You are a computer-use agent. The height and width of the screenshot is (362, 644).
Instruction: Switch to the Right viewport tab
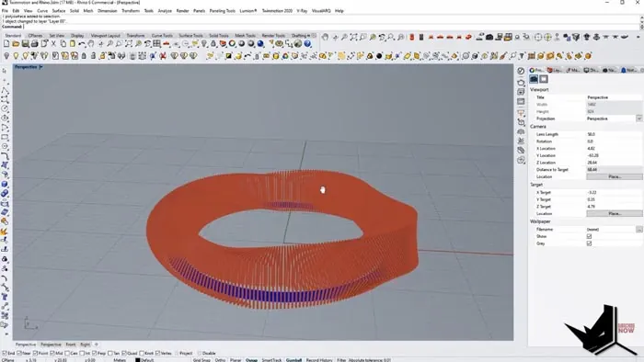tap(85, 345)
